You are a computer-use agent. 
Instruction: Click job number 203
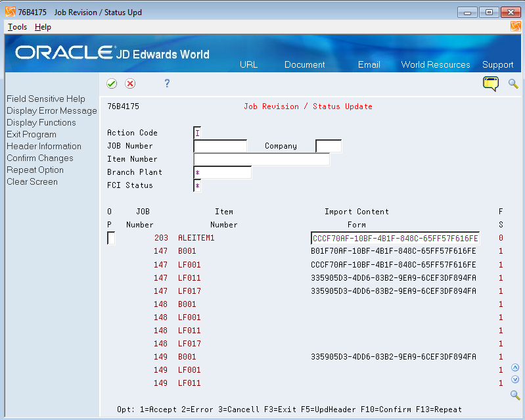coord(161,238)
